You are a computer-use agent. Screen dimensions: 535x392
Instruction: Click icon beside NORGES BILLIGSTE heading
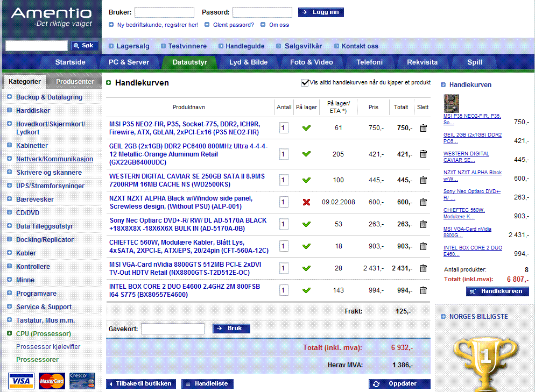coord(443,317)
